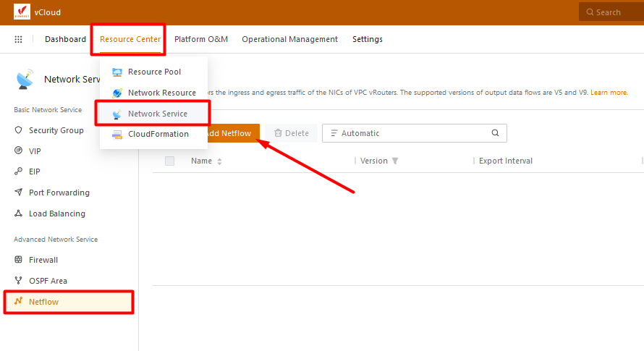This screenshot has height=351, width=644.
Task: Click the vCloud logo icon
Action: 22,12
